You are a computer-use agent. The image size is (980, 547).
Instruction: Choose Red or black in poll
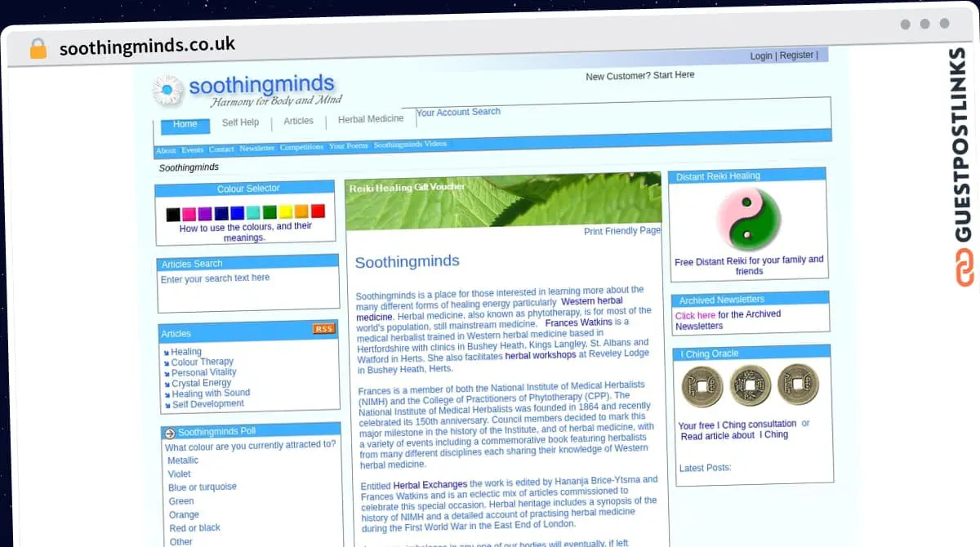coord(194,528)
